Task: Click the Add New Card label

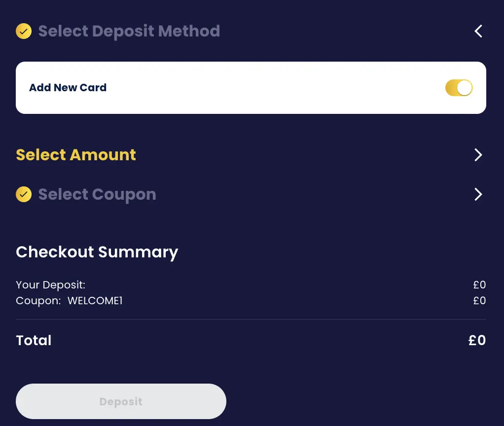Action: 68,88
